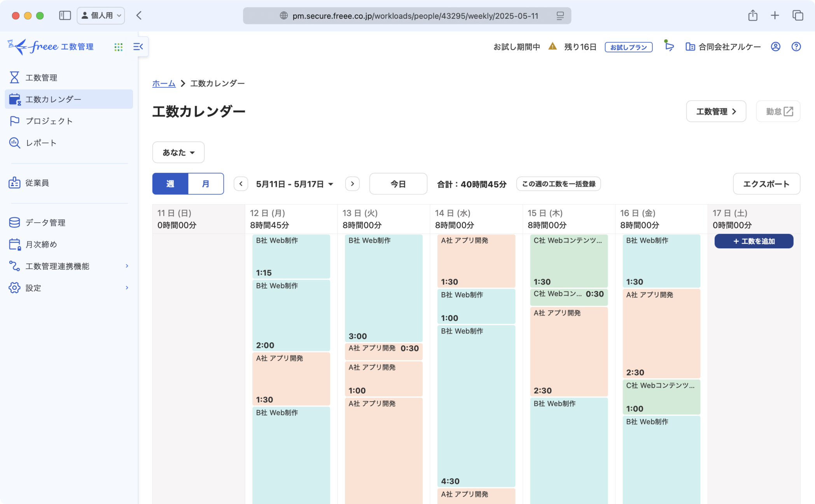Click Safari address bar URL field

click(407, 16)
